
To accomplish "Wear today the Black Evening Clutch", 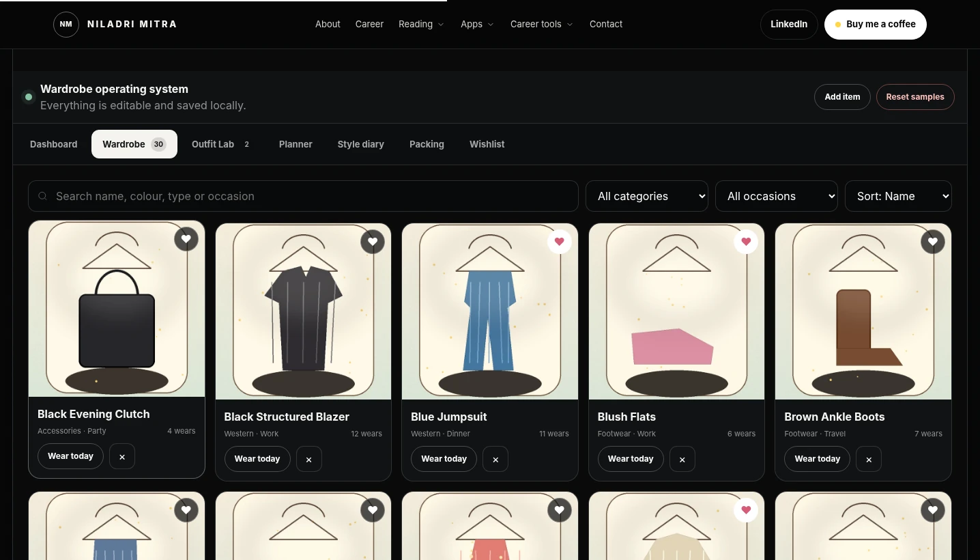I will [x=71, y=457].
